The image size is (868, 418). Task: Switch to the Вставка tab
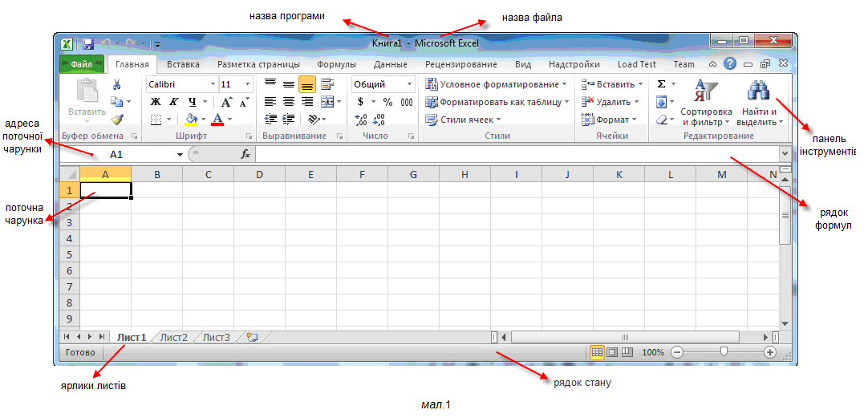tap(183, 64)
